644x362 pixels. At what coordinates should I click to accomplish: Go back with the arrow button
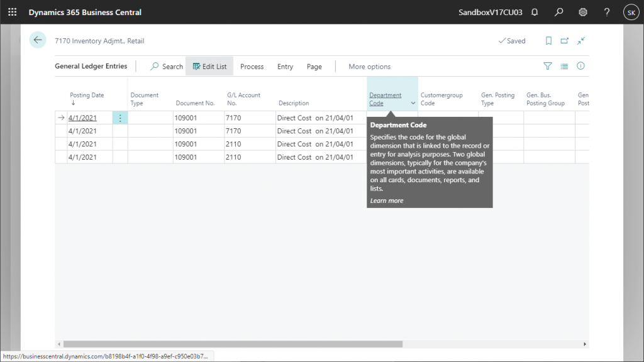(x=38, y=40)
